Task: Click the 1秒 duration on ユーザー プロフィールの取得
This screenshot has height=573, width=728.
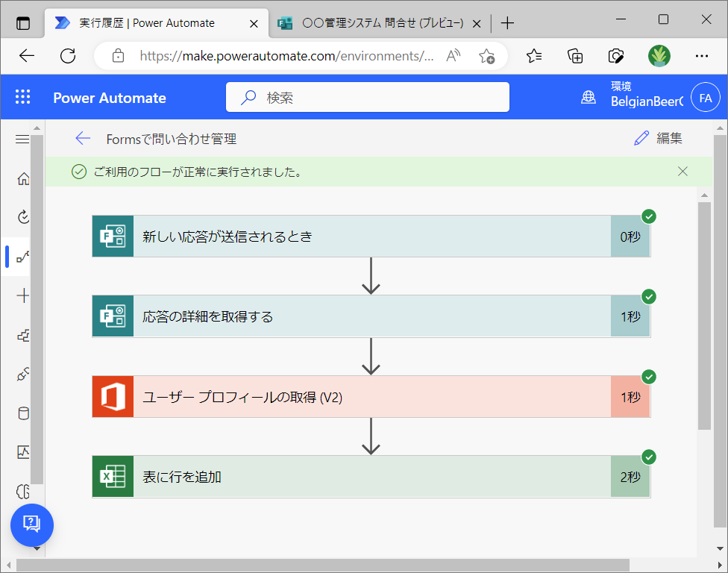Action: click(x=630, y=397)
